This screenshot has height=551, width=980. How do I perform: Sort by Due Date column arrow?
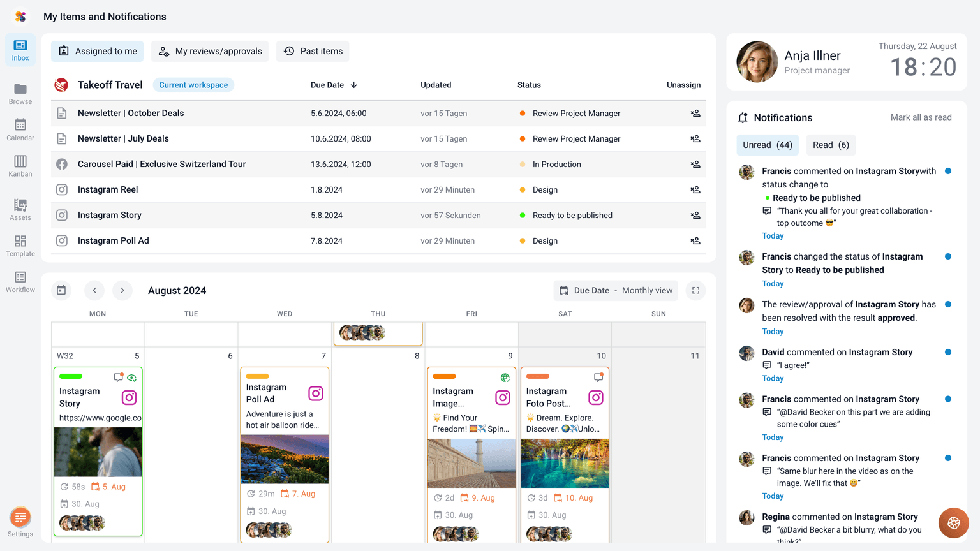pos(354,85)
